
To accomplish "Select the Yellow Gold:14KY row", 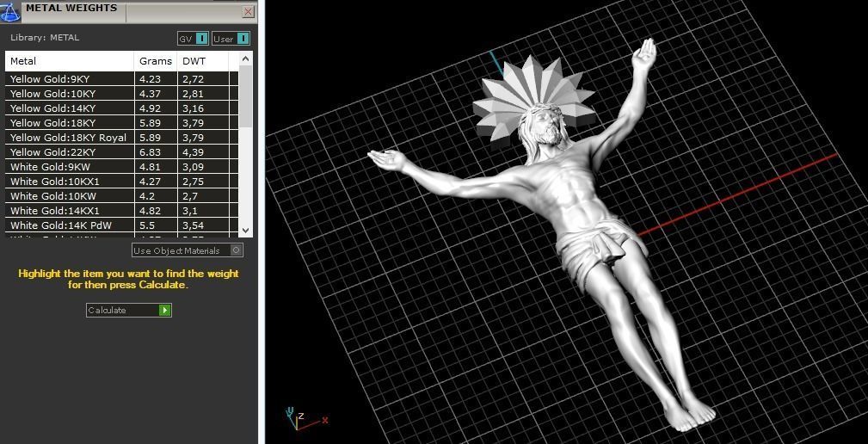I will click(x=122, y=108).
